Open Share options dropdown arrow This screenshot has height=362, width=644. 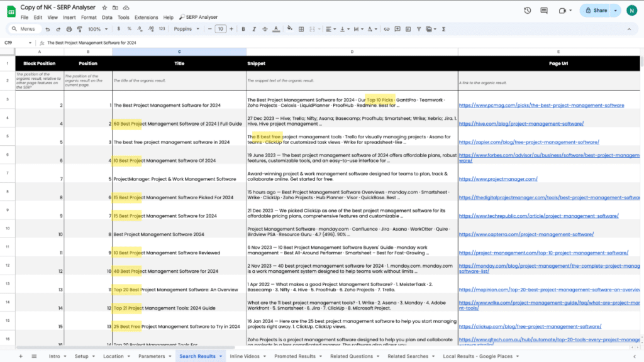[616, 11]
